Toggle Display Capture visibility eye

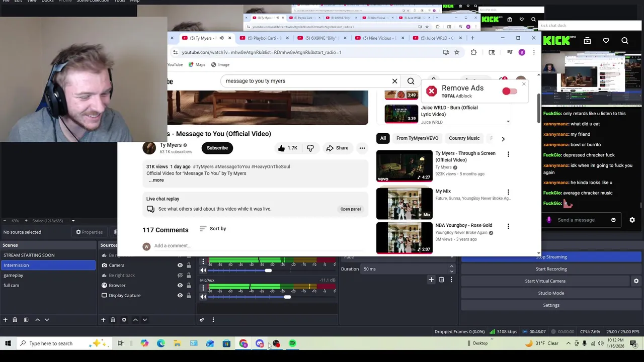point(180,296)
